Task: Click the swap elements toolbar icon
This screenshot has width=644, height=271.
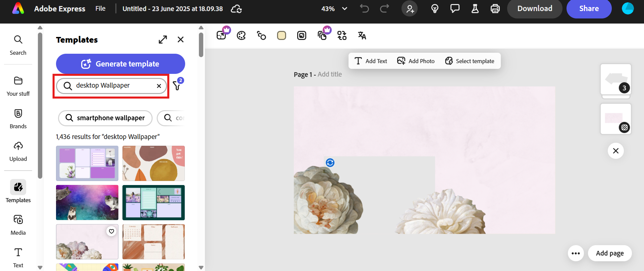Action: click(342, 35)
